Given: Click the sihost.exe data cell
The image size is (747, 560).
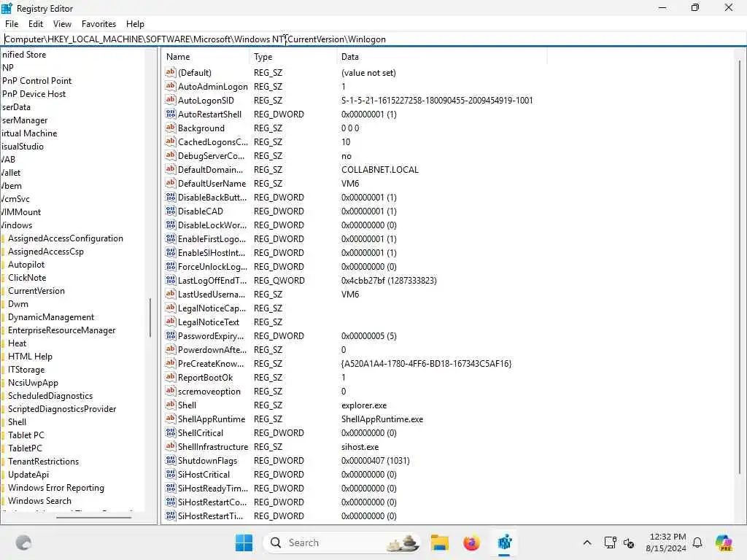Looking at the screenshot, I should [360, 447].
